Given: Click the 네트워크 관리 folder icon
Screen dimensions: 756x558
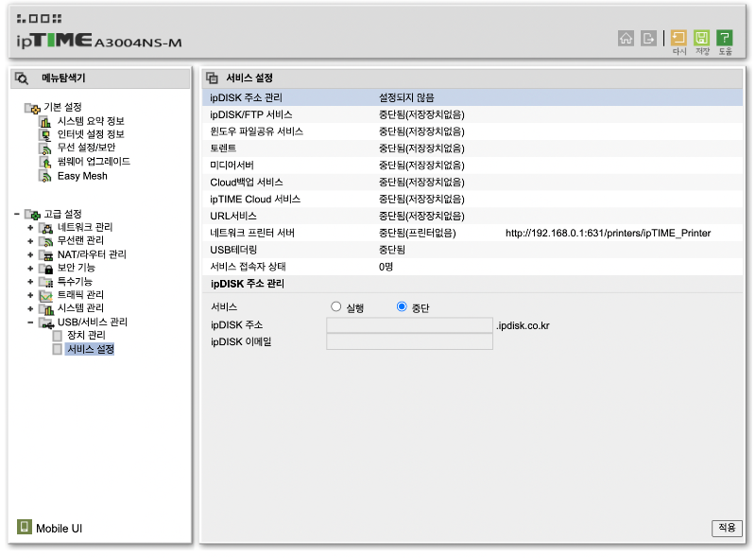Looking at the screenshot, I should point(45,227).
